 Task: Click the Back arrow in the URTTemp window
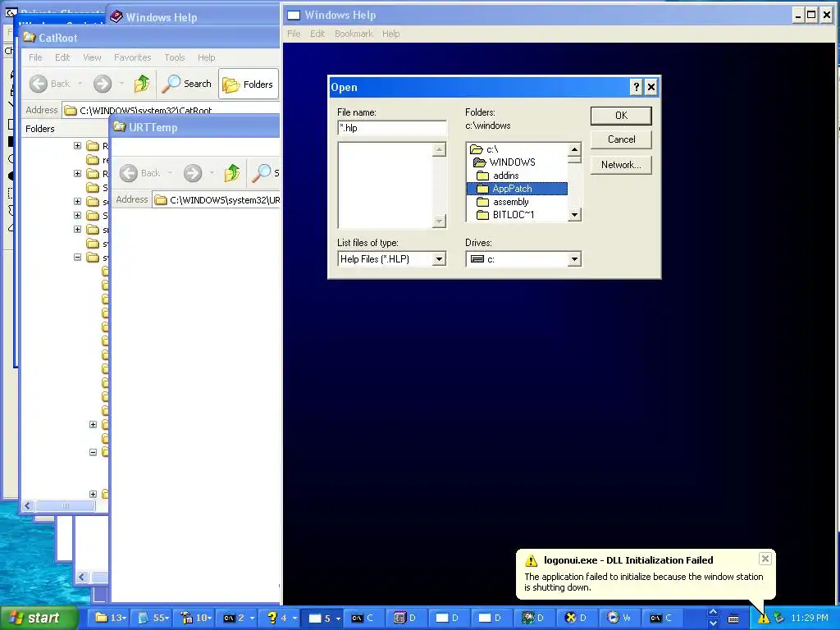[129, 173]
